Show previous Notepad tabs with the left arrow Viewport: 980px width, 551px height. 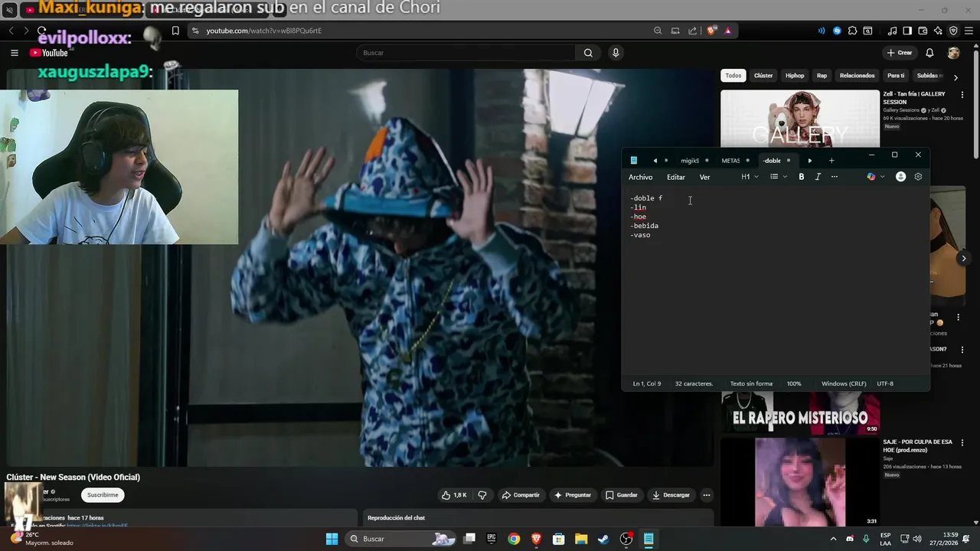[655, 161]
